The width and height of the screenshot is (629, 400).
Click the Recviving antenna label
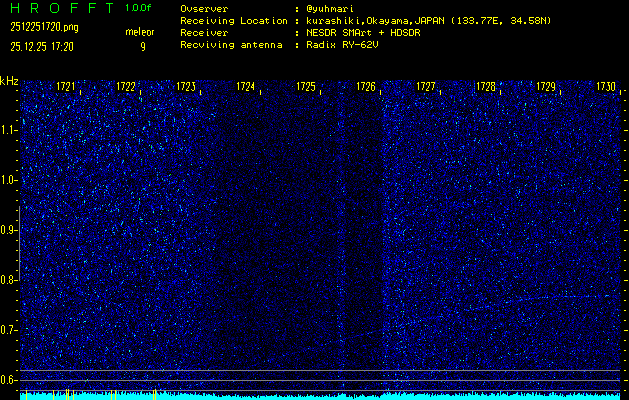pyautogui.click(x=231, y=45)
